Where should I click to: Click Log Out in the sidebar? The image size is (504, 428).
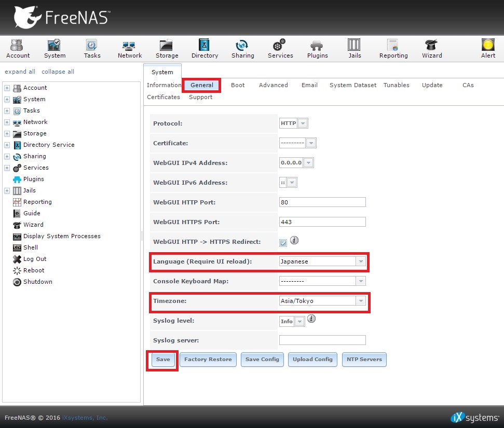(35, 259)
